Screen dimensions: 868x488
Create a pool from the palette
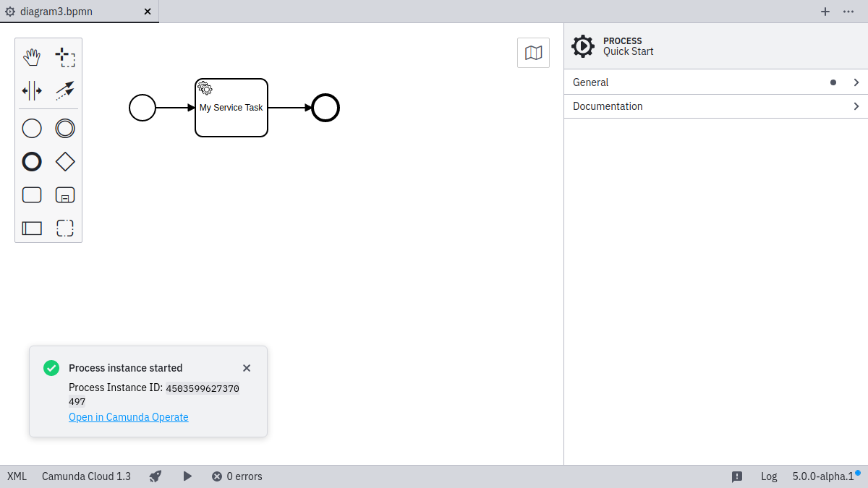tap(32, 228)
